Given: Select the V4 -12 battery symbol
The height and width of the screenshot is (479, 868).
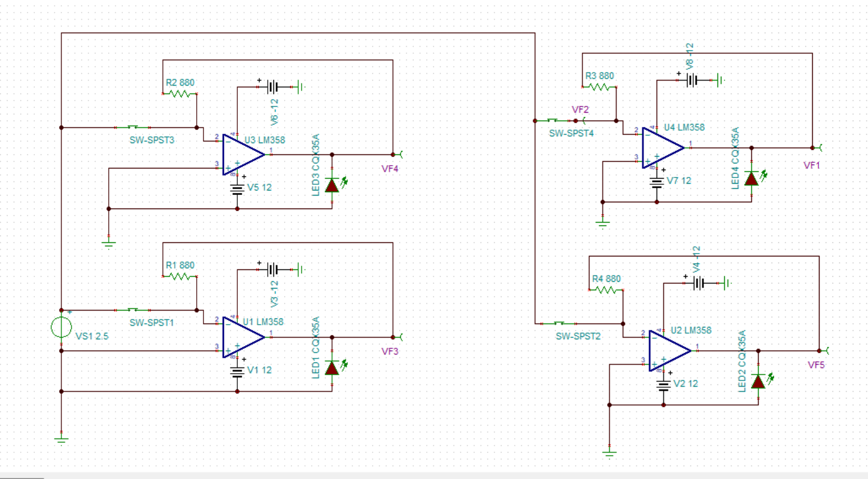Looking at the screenshot, I should [699, 283].
